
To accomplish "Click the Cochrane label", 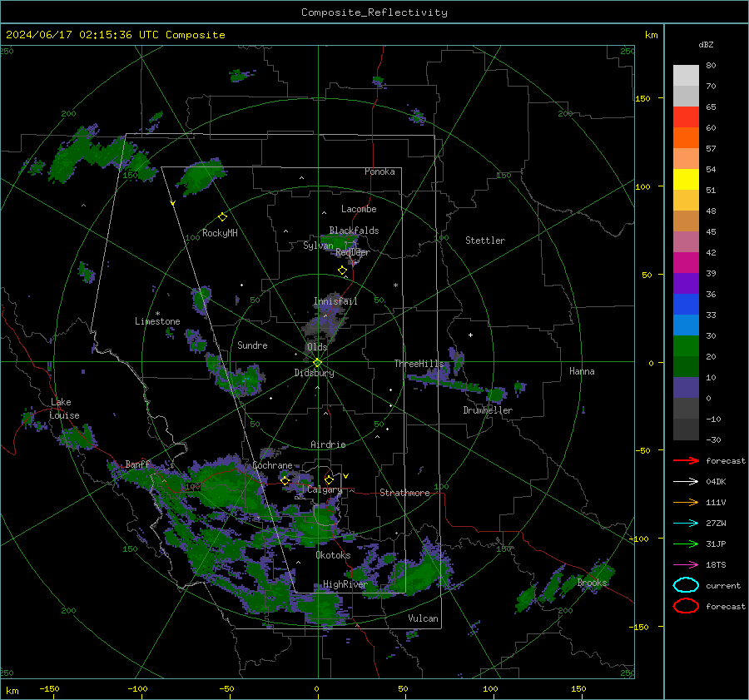I will click(x=272, y=465).
